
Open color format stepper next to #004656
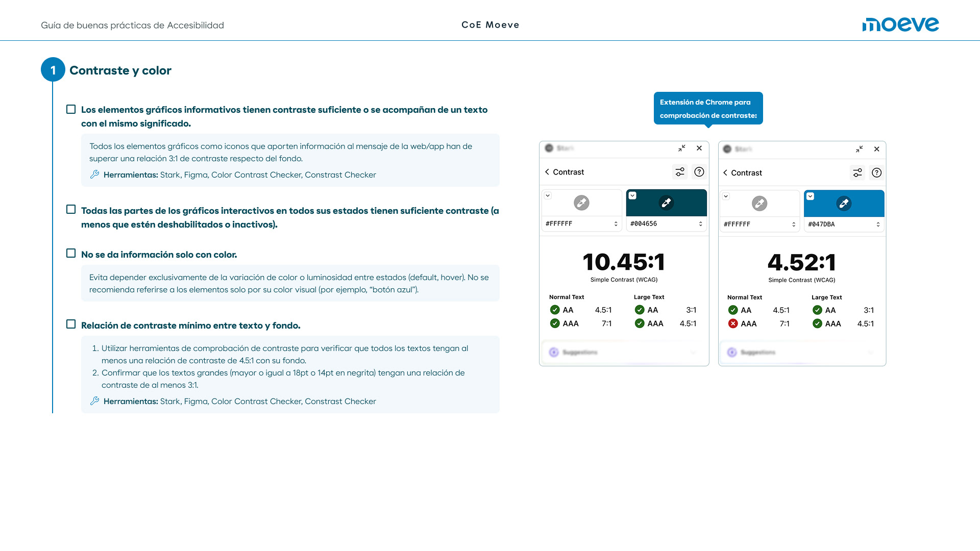click(x=700, y=224)
